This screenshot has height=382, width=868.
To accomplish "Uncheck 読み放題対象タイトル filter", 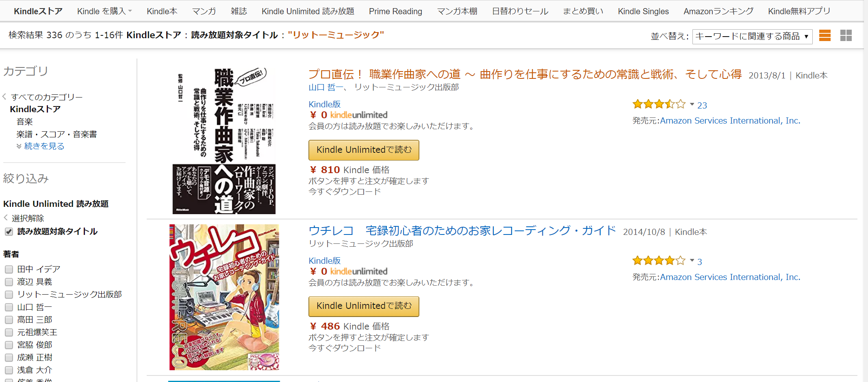I will click(9, 232).
